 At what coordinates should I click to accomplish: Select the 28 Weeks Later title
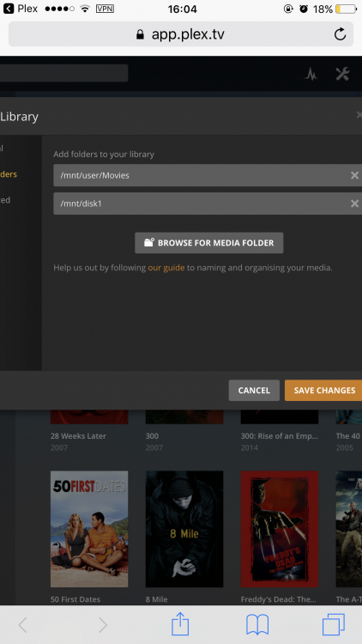pyautogui.click(x=78, y=435)
